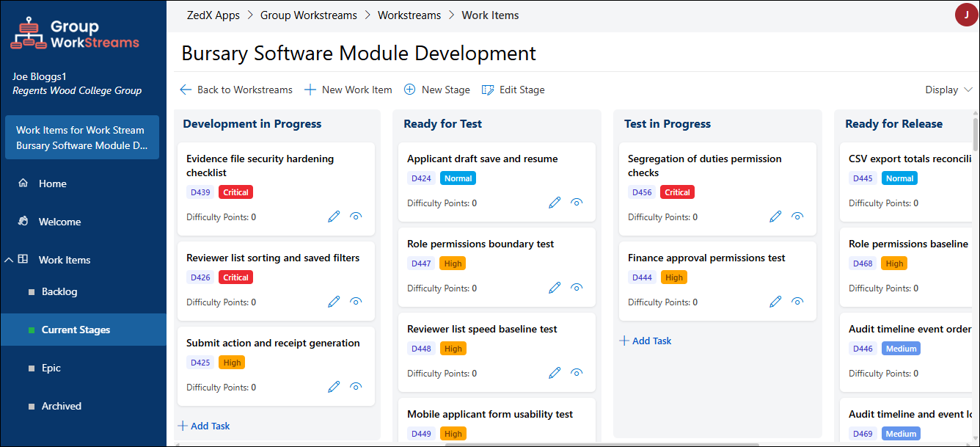This screenshot has height=447, width=980.
Task: Click the D426 ID badge
Action: click(200, 277)
